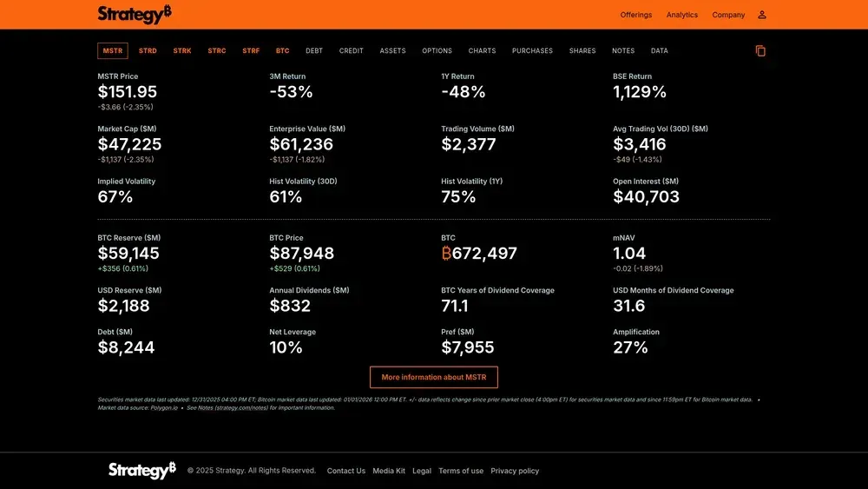Click the BTC Price change +$529 (0.61%)

(294, 268)
